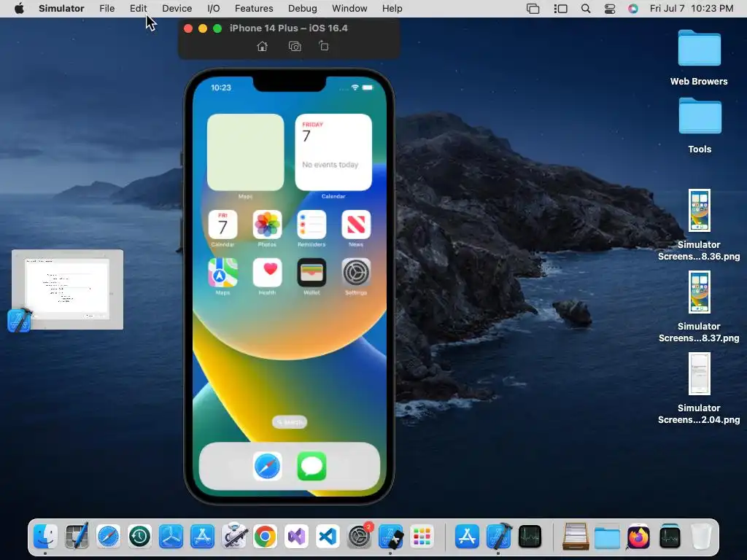
Task: Rotate the device using the Simulator toolbar icon
Action: 324,46
